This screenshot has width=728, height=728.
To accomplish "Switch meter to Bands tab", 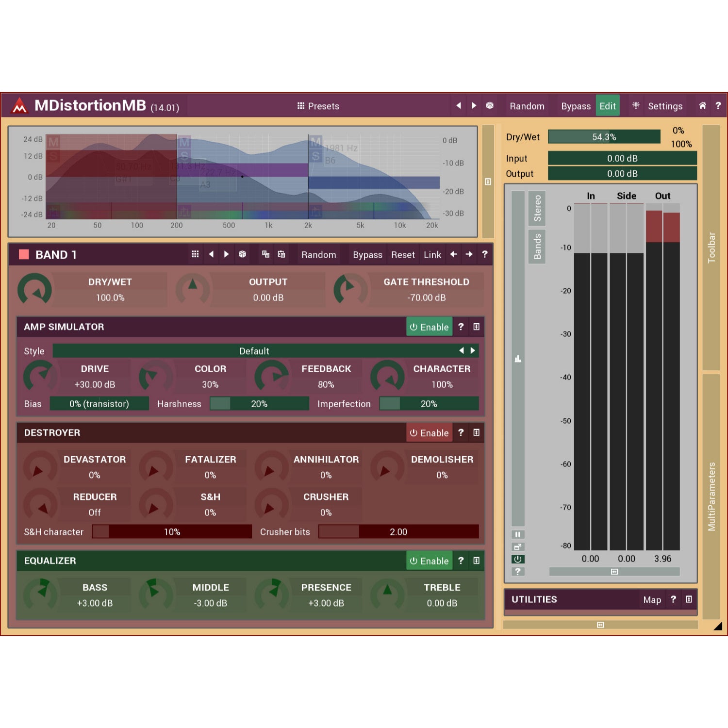I will [537, 247].
